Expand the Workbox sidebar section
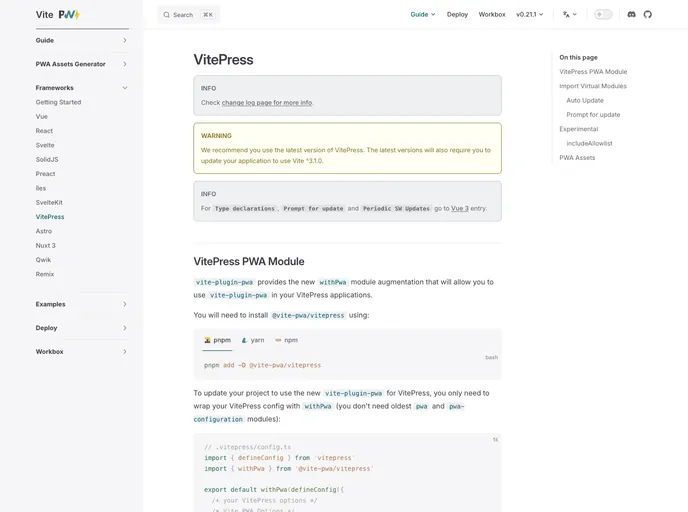The image size is (688, 512). tap(82, 351)
